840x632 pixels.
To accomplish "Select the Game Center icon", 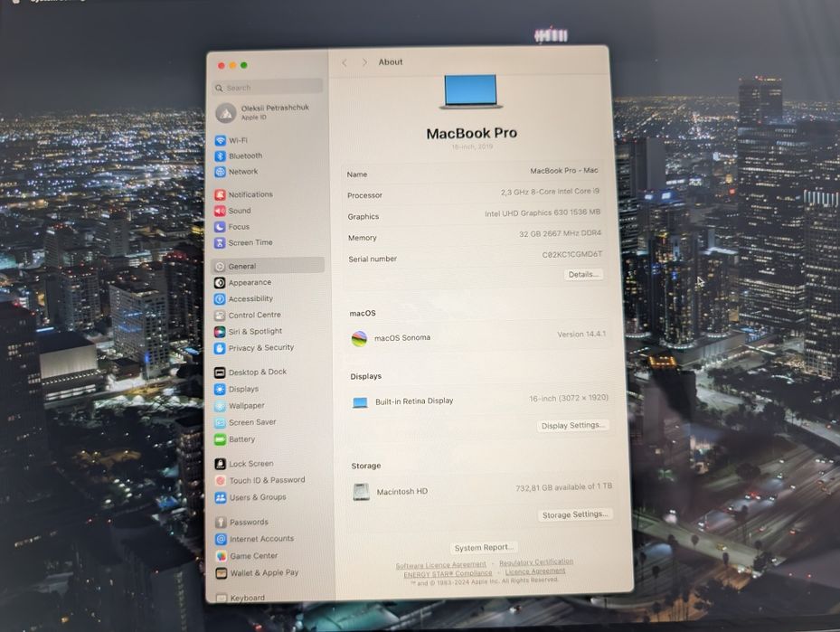I will [221, 556].
